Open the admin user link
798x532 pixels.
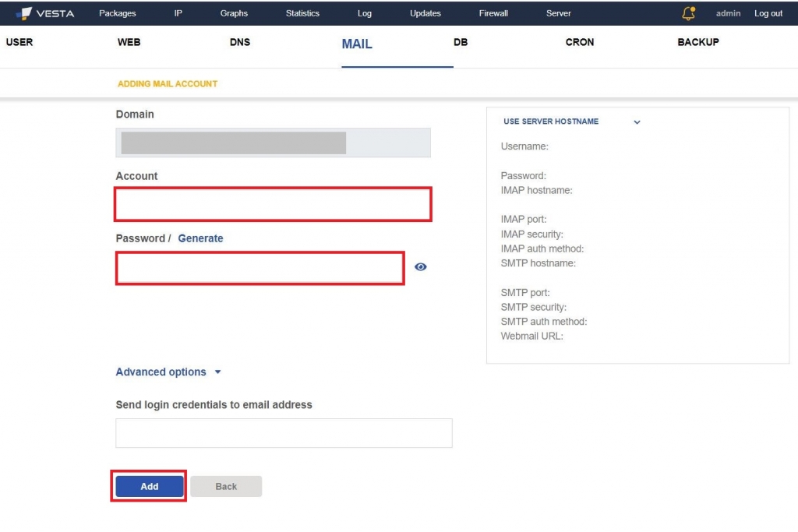[x=728, y=13]
